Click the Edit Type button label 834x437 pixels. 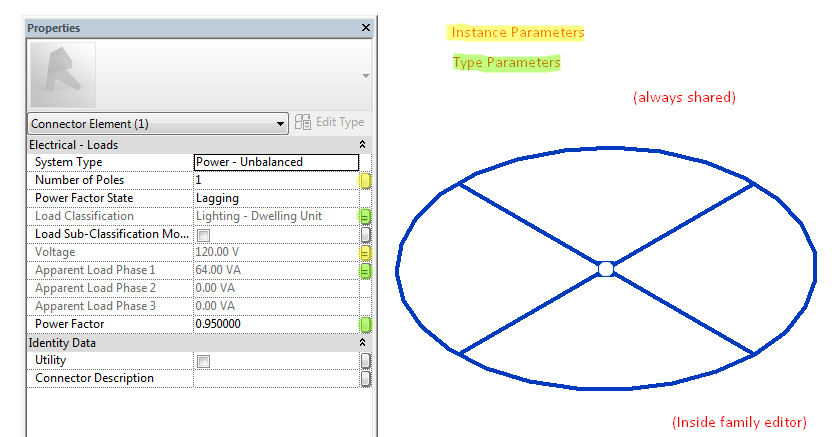pos(340,122)
